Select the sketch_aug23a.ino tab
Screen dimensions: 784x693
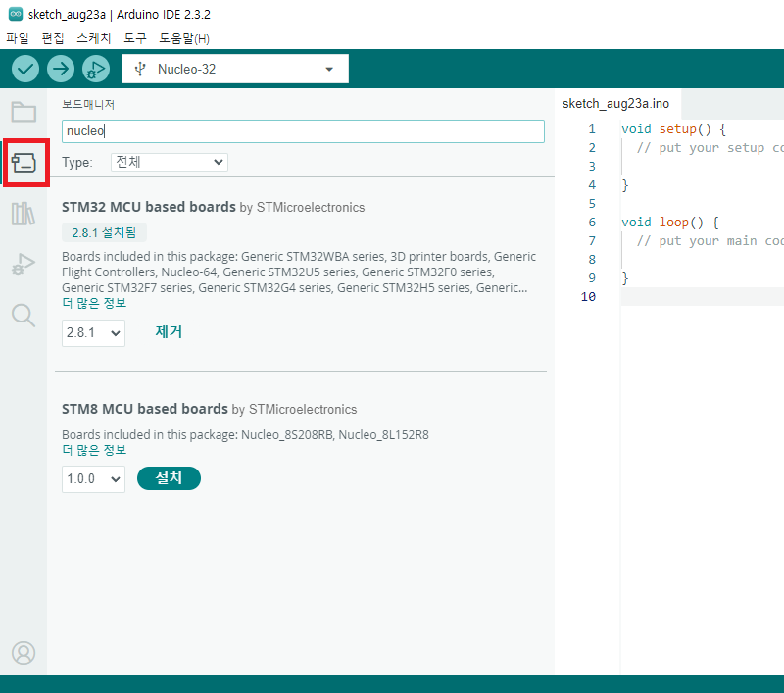(x=616, y=104)
